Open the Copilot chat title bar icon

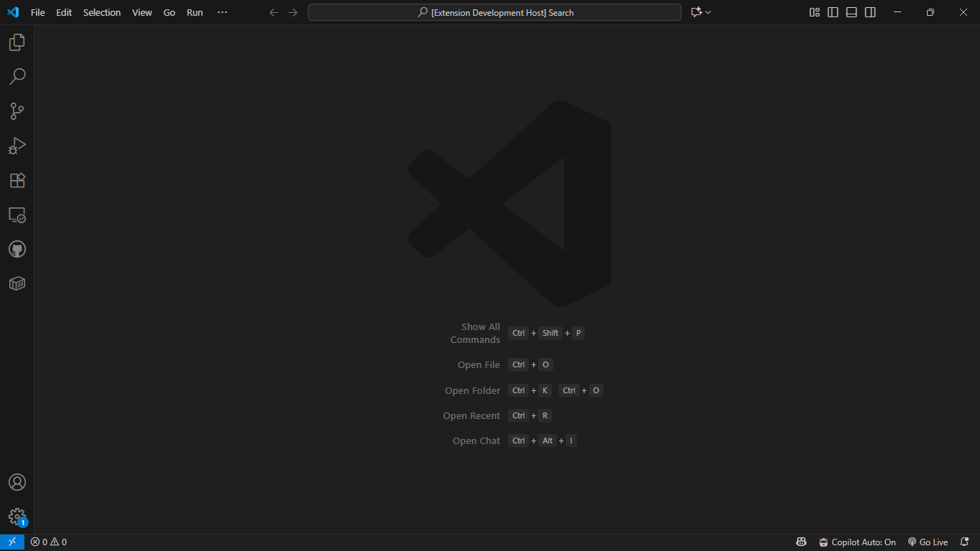point(696,12)
